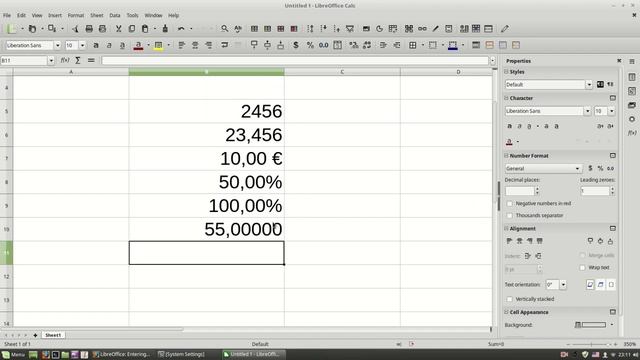Image resolution: width=640 pixels, height=360 pixels.
Task: Select the Sheet1 tab
Action: pyautogui.click(x=53, y=335)
